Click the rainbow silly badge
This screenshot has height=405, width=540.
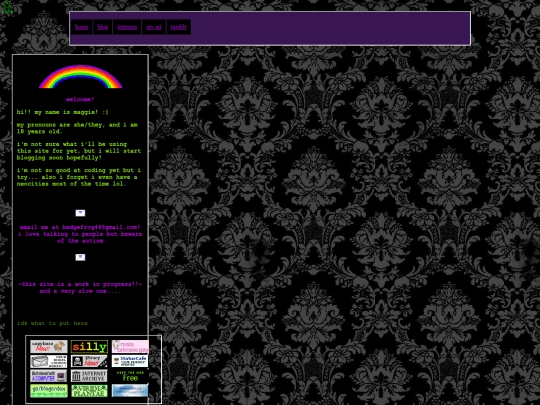pyautogui.click(x=89, y=346)
